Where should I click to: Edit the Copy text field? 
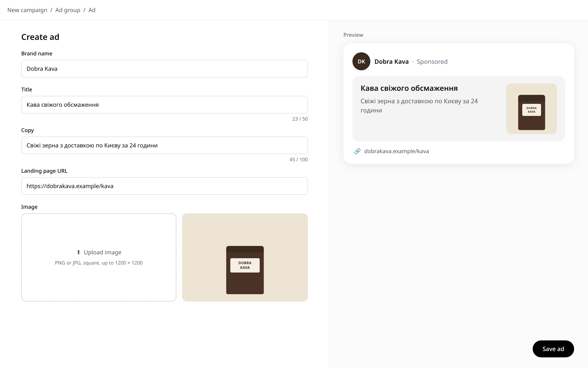(165, 145)
